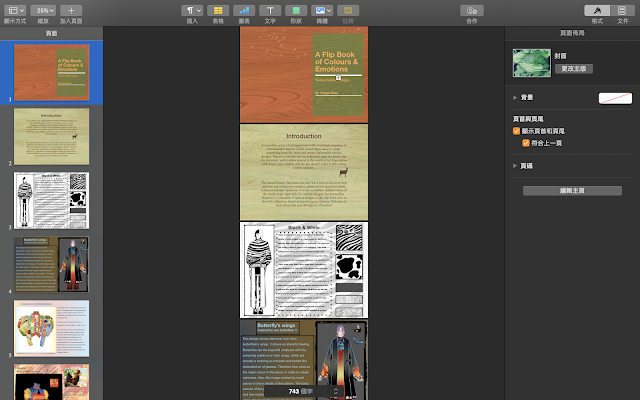
Task: Select page 5 Colours combinations thumbnail
Action: [x=51, y=329]
